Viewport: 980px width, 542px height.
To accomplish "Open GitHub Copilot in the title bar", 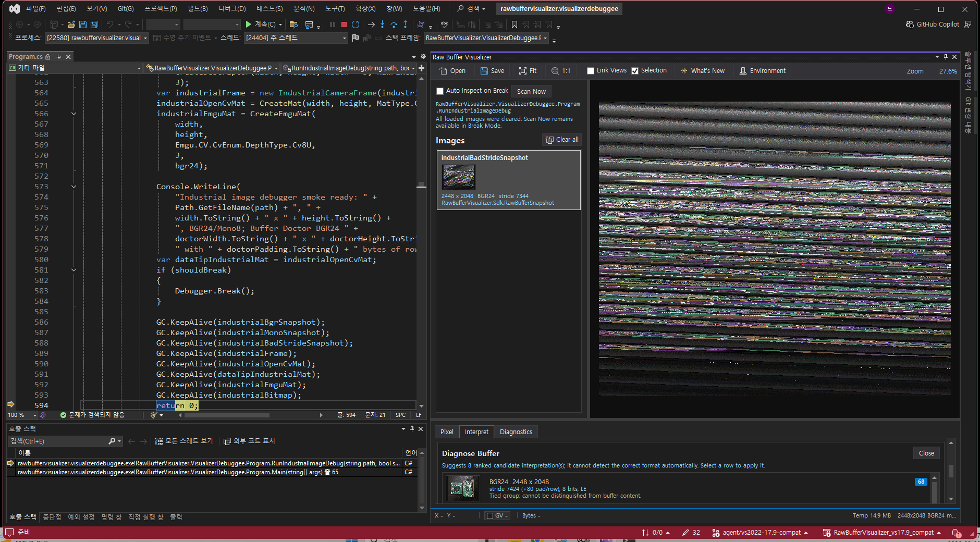I will [933, 24].
